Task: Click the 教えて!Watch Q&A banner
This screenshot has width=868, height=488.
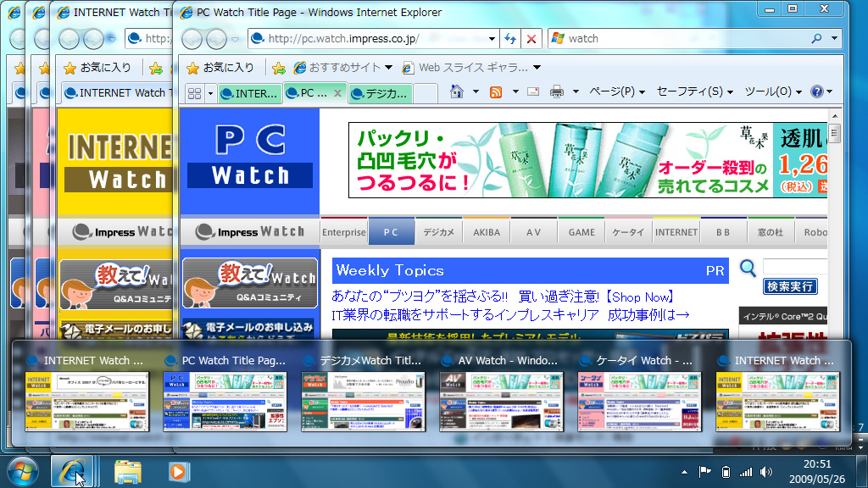Action: (250, 283)
